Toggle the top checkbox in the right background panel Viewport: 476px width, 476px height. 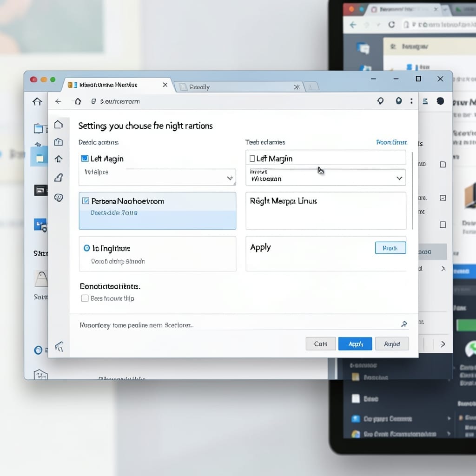pyautogui.click(x=443, y=165)
